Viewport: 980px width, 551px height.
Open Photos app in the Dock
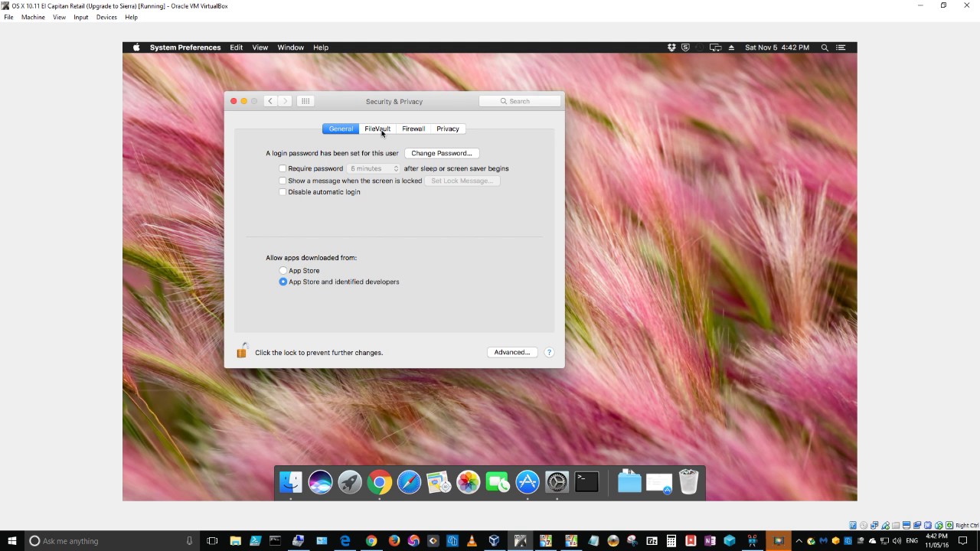tap(468, 482)
